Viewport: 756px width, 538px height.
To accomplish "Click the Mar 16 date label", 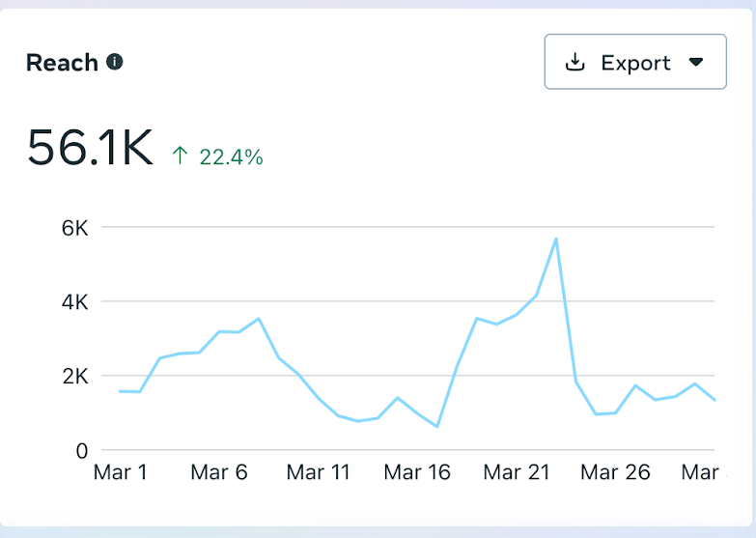I will pos(417,472).
